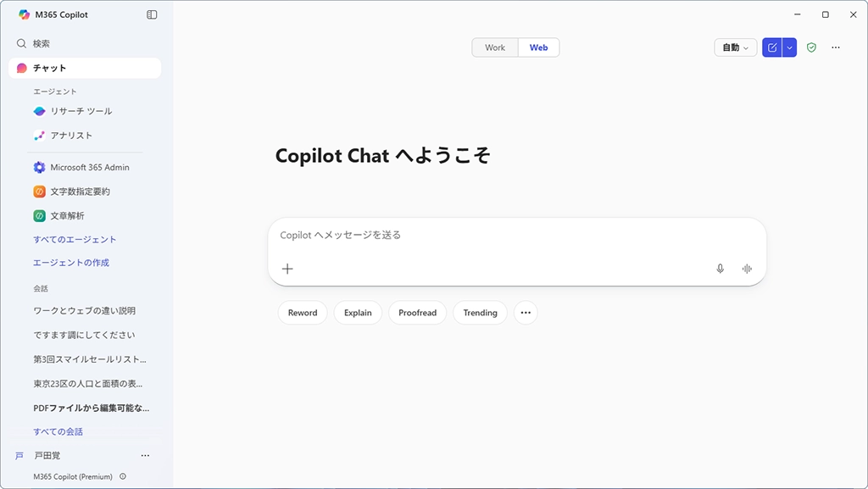Open the リサーチ ツール agent
868x489 pixels.
(81, 111)
